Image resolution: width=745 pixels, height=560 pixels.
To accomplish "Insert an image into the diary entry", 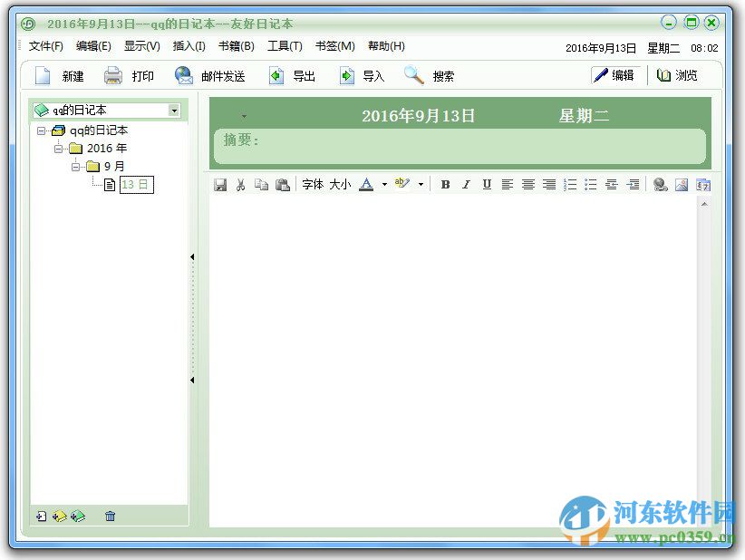I will click(x=682, y=184).
